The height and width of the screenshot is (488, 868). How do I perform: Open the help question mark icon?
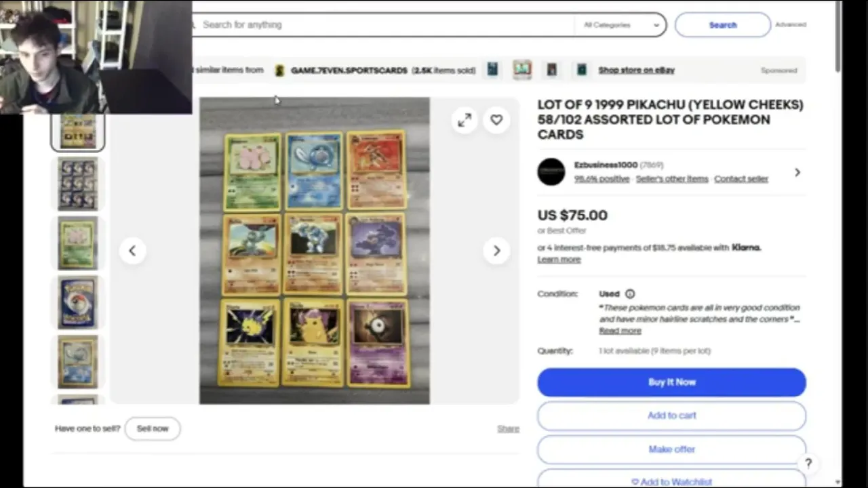[808, 464]
